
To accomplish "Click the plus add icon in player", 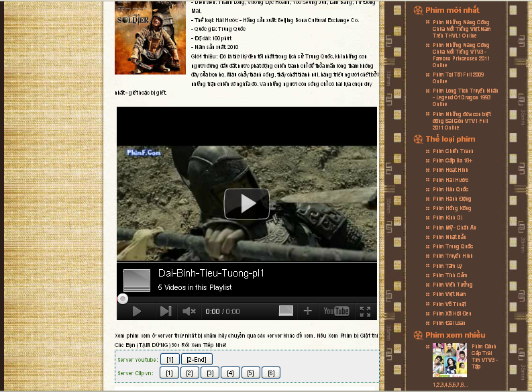I will click(307, 311).
